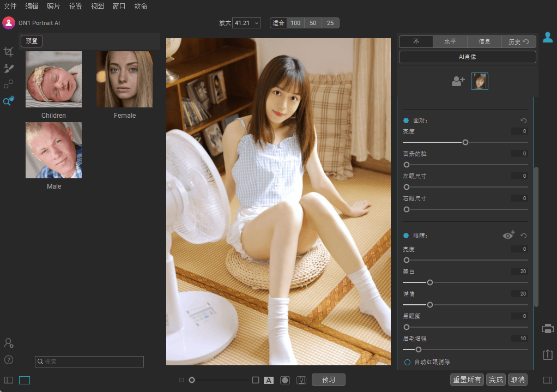
Task: Toggle the soft proofing checkmark icon
Action: point(301,380)
